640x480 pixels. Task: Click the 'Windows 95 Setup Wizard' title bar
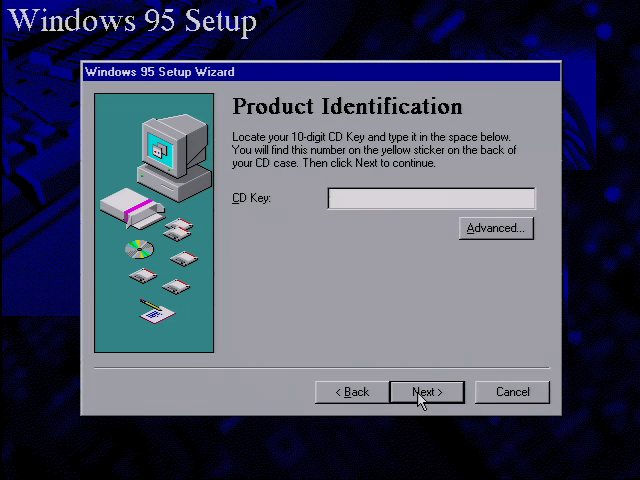(x=321, y=72)
